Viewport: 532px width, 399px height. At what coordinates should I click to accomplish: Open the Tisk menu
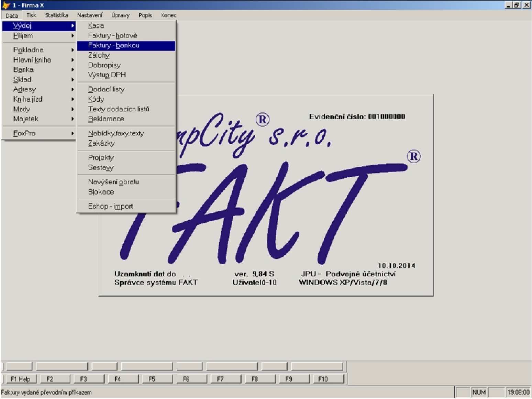click(31, 15)
